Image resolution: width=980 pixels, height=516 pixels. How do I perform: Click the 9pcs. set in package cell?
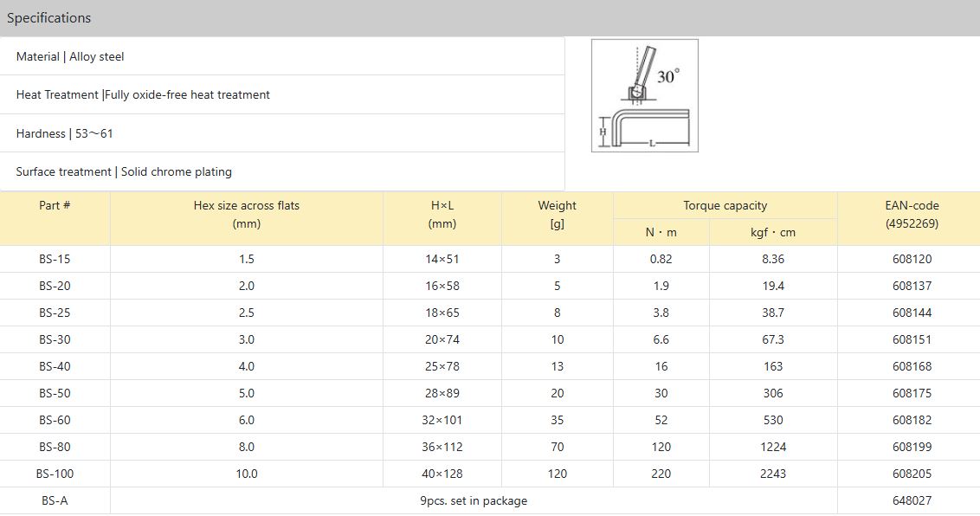coord(473,500)
